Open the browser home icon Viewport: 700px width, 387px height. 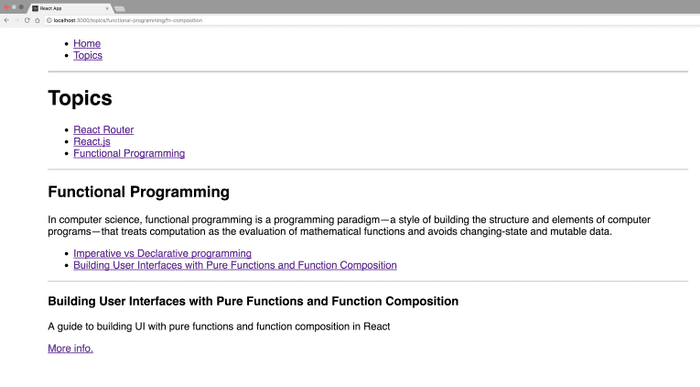pos(38,20)
